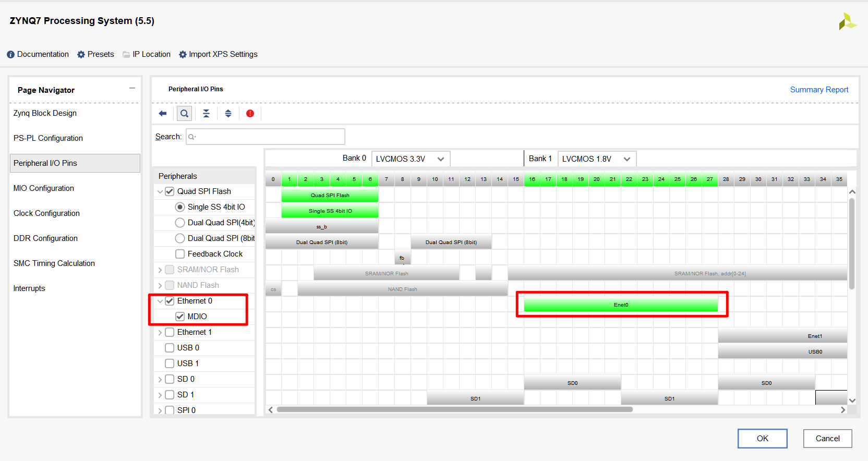Enable Ethernet 1 checkbox
The image size is (868, 461).
(x=170, y=332)
